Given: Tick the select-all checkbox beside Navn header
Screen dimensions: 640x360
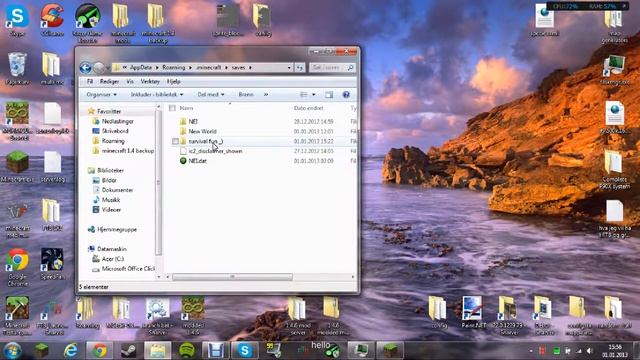Looking at the screenshot, I should (172, 108).
